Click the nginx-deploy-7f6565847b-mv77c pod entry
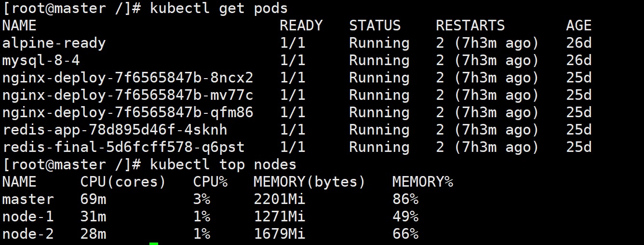The width and height of the screenshot is (644, 245). [128, 95]
